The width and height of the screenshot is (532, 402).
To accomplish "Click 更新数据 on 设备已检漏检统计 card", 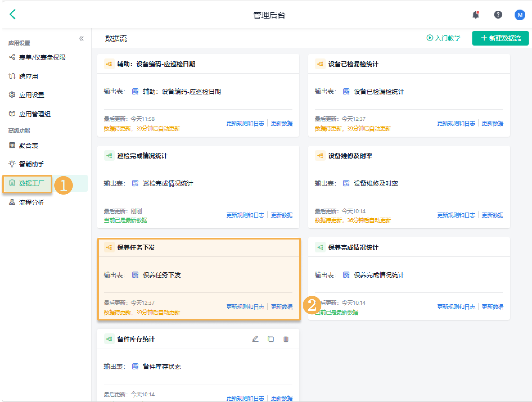I will [x=492, y=123].
